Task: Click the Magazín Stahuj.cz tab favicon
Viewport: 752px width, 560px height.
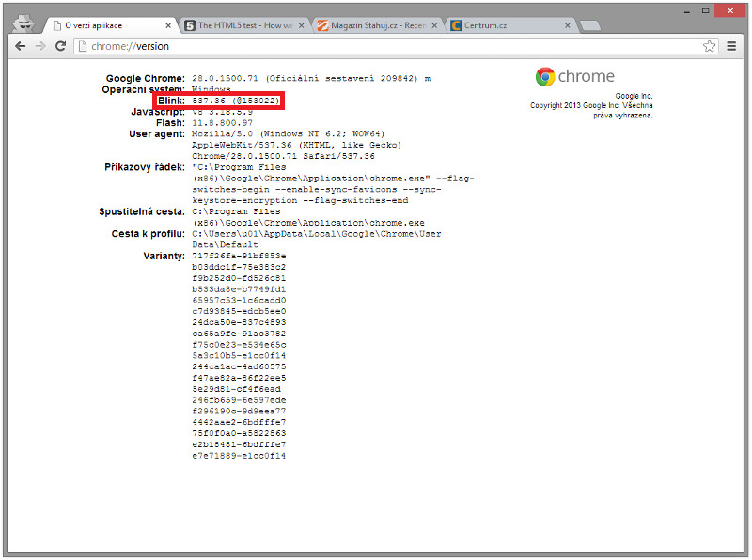Action: [322, 25]
